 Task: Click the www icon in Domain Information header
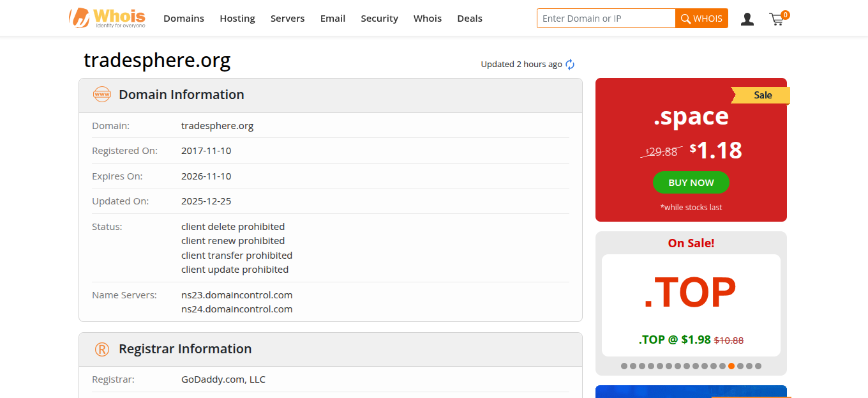click(x=102, y=95)
